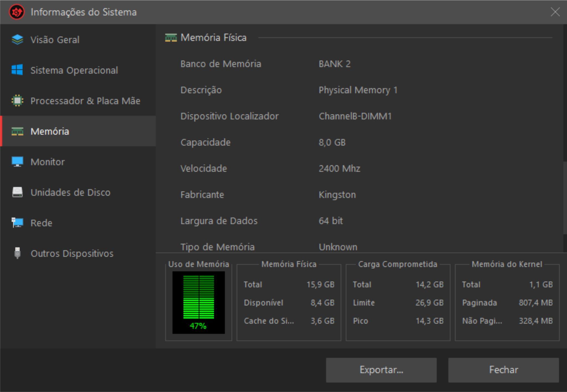Click the Carga Comprometida group title
The width and height of the screenshot is (567, 392).
(x=398, y=264)
